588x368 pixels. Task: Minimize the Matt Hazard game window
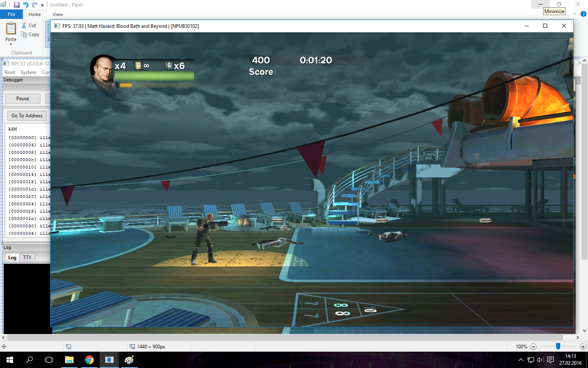(x=527, y=26)
